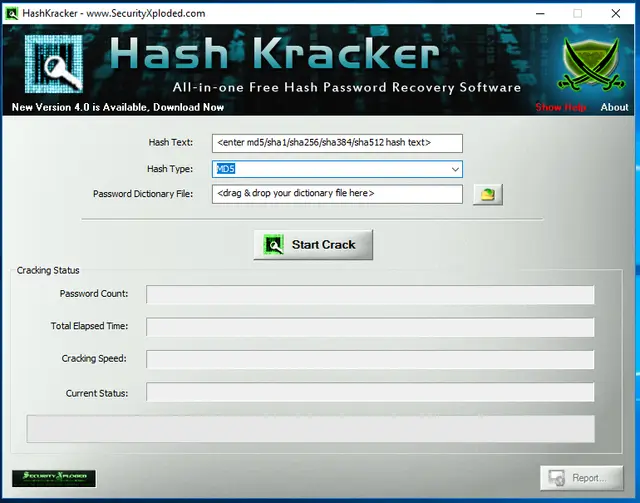Close the HashKracker window
640x503 pixels.
click(x=616, y=13)
